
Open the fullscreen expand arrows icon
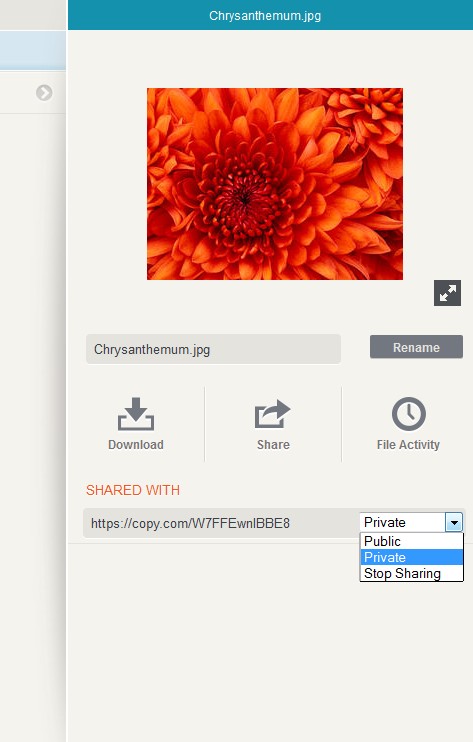pos(447,293)
